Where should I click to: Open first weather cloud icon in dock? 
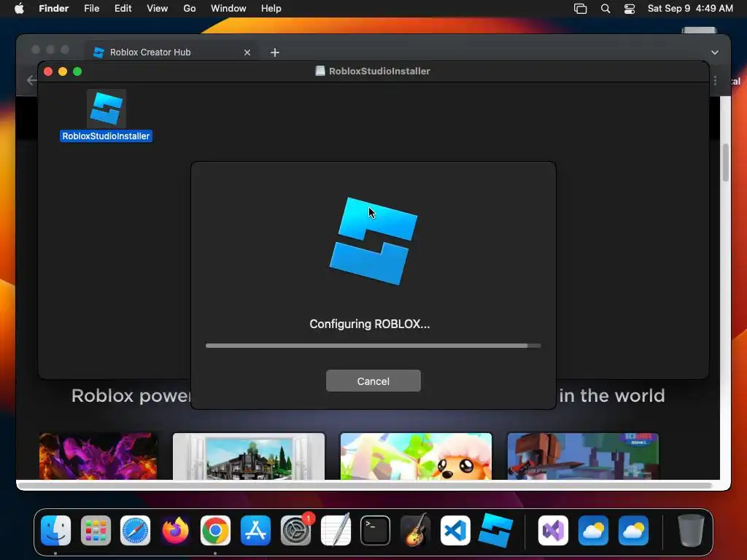[593, 530]
